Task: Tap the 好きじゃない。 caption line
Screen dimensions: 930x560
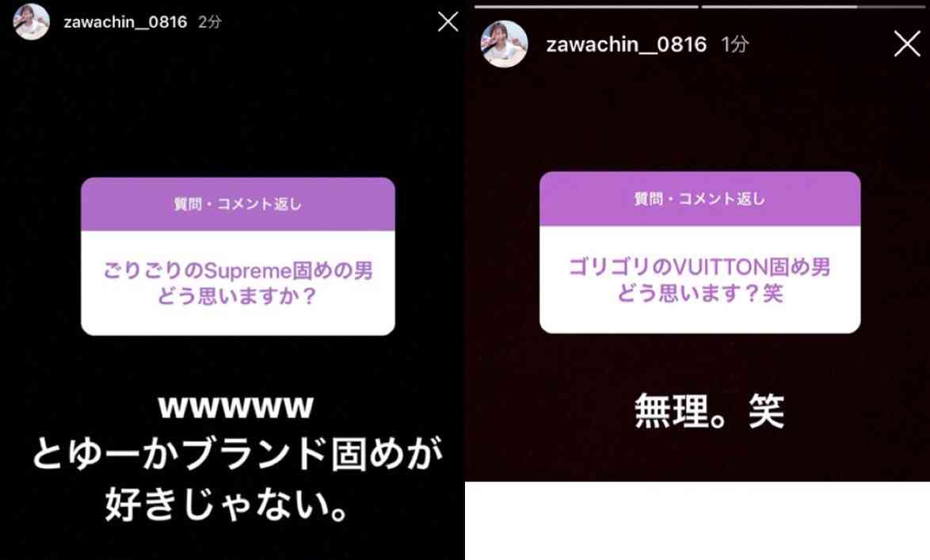Action: (226, 505)
